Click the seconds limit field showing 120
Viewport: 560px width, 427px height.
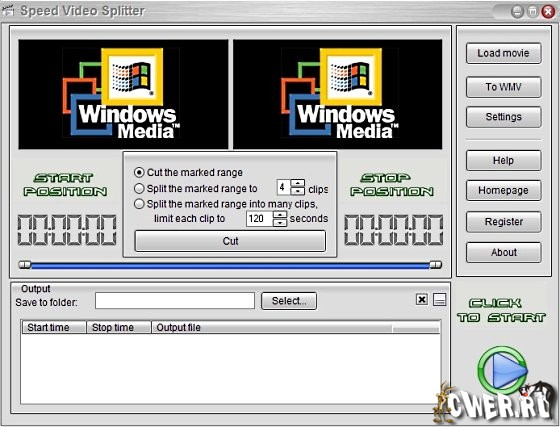260,218
